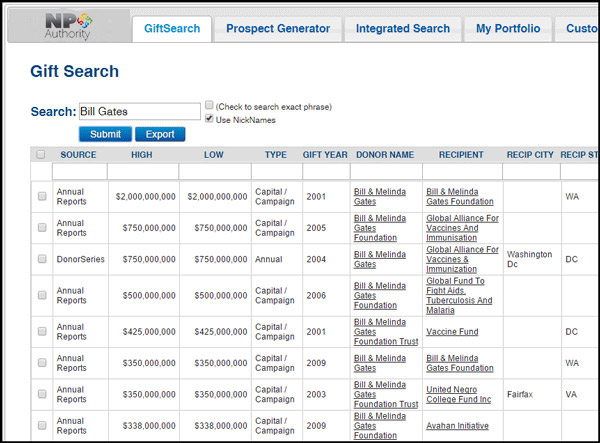Switch to the Prospect Generator tab
Image resolution: width=600 pixels, height=443 pixels.
(x=277, y=29)
